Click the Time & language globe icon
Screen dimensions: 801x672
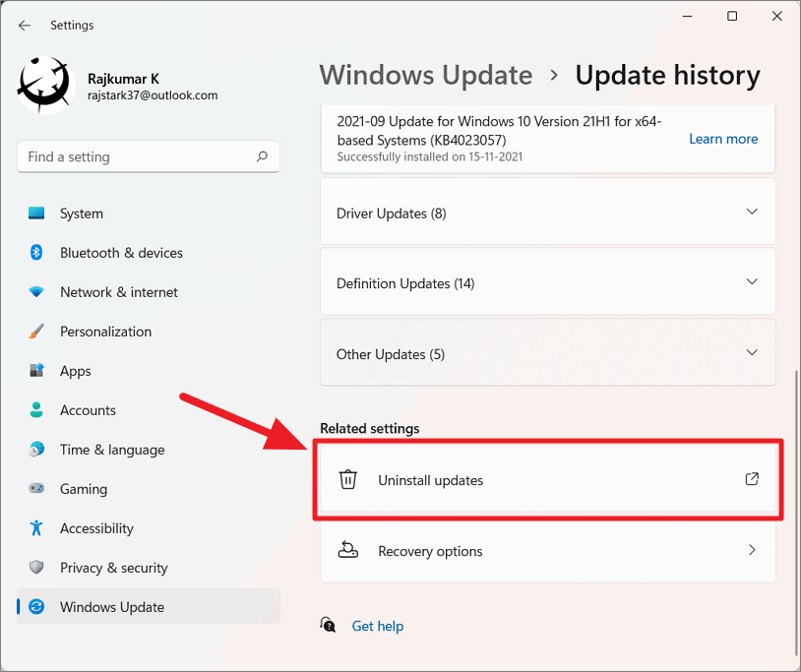pyautogui.click(x=36, y=449)
